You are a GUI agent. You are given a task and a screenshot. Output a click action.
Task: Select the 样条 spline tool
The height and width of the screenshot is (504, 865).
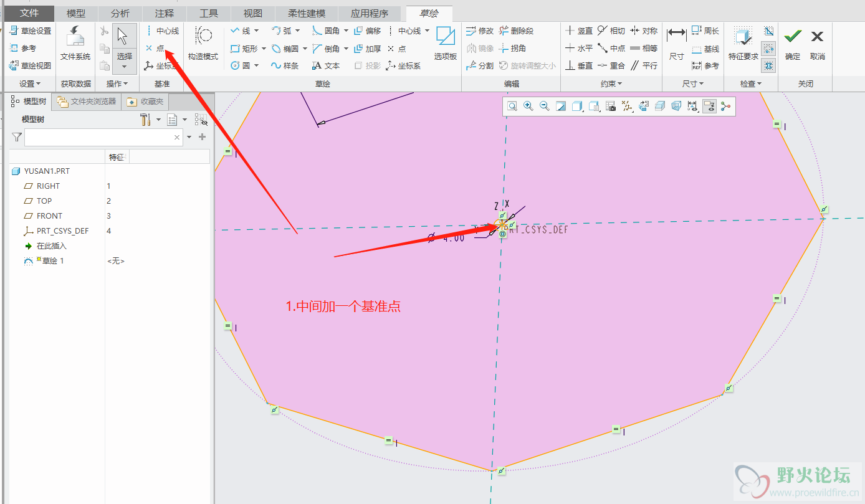(x=285, y=65)
